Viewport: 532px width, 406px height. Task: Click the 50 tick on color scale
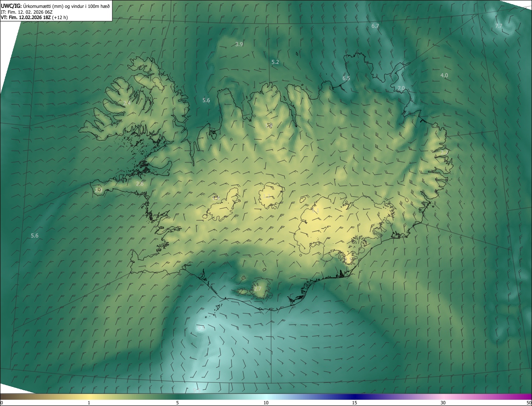click(x=528, y=403)
